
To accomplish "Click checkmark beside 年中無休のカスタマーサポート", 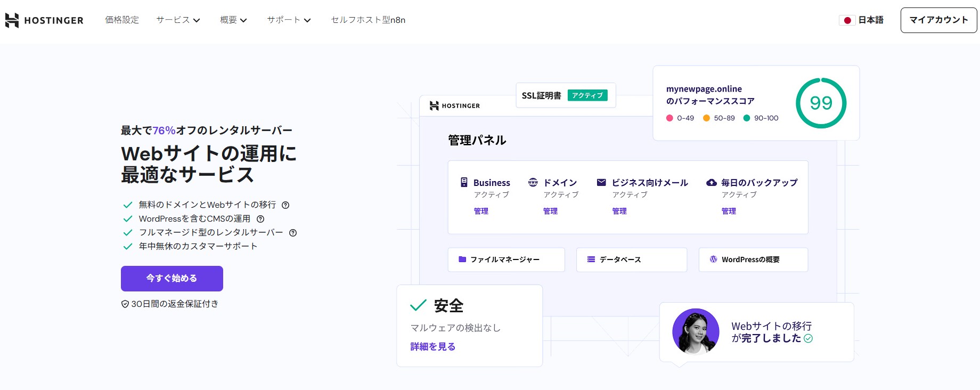I will [128, 247].
